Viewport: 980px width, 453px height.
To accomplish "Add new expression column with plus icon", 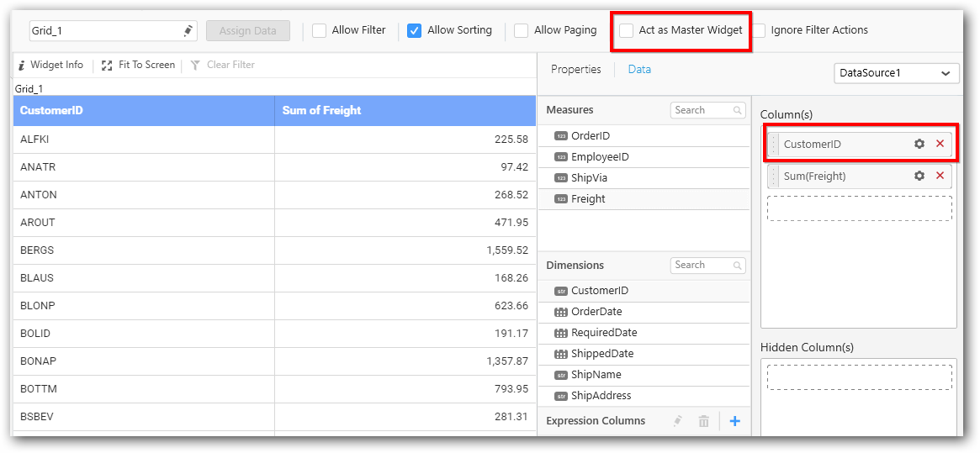I will [x=734, y=421].
